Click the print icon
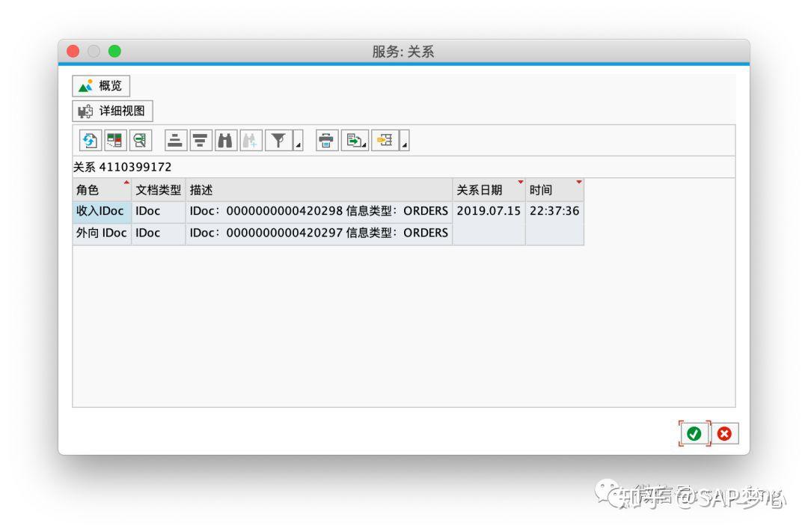The image size is (808, 532). pos(327,140)
